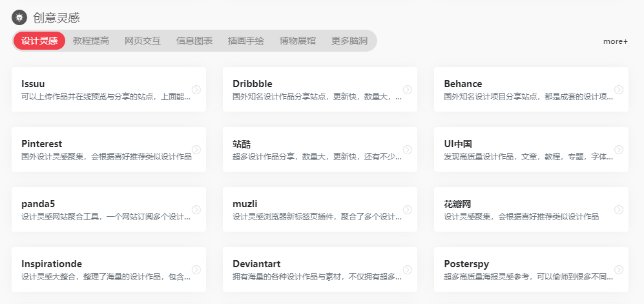Image resolution: width=644 pixels, height=304 pixels.
Task: Click the arrow icon on UI中国 card
Action: pos(619,149)
